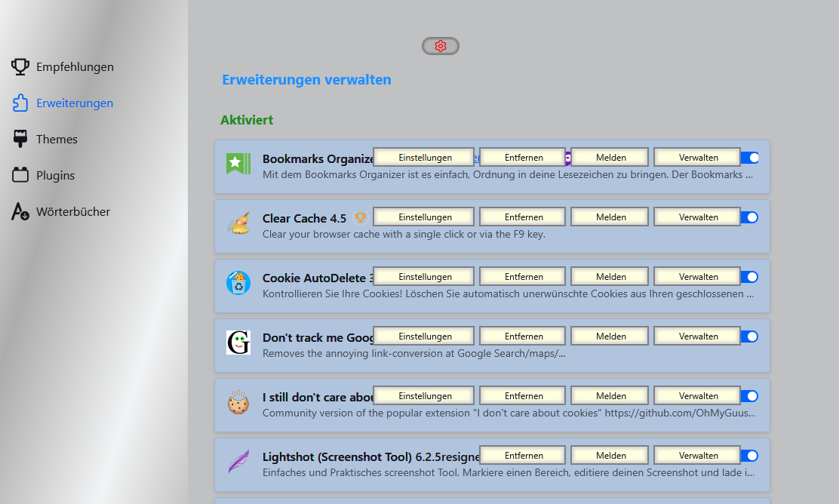Click the Aktiviert section heading
Viewport: 839px width, 504px height.
[247, 120]
